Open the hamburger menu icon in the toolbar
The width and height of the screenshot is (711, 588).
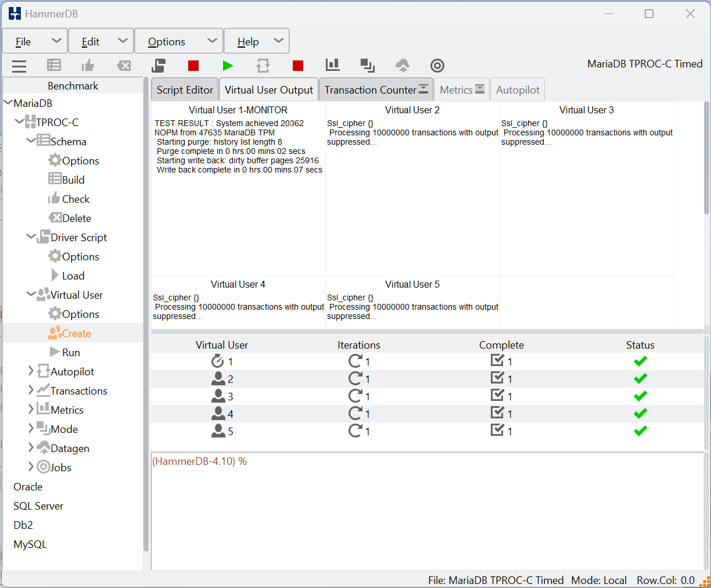coord(19,66)
